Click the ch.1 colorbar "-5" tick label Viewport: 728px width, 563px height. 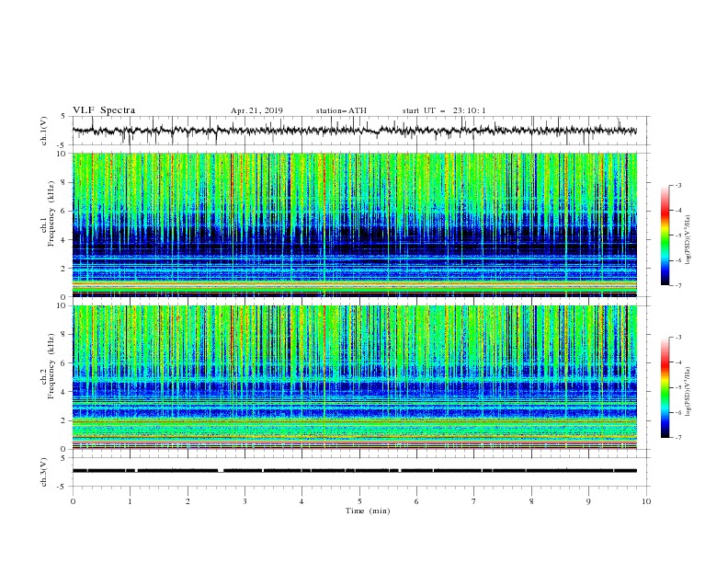click(x=677, y=236)
